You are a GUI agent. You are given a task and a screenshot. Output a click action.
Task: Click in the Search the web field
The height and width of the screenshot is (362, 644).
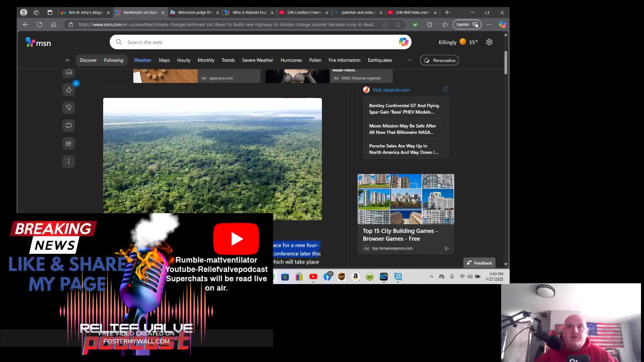261,42
